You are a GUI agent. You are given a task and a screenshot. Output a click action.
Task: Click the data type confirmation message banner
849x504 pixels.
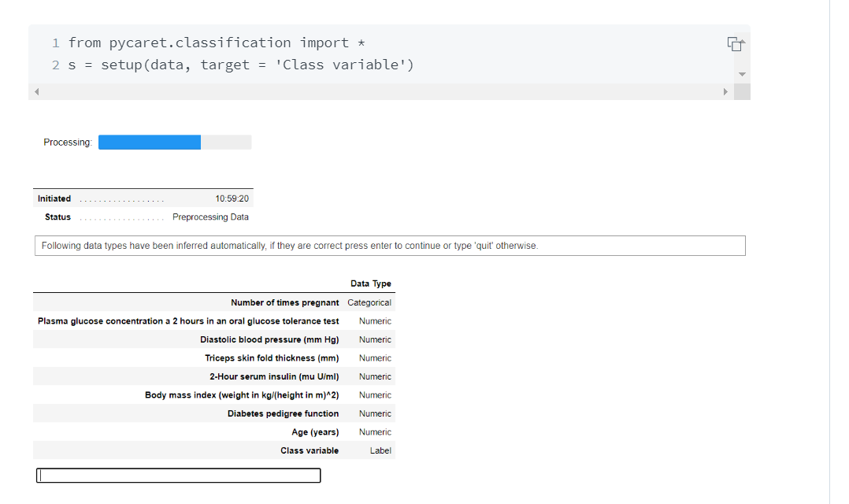[389, 245]
